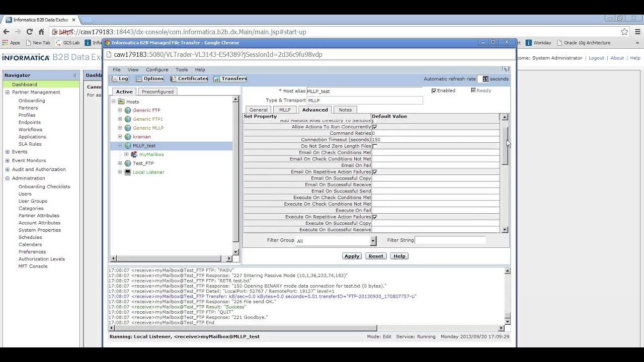Expand the Local Listener node

(x=120, y=172)
